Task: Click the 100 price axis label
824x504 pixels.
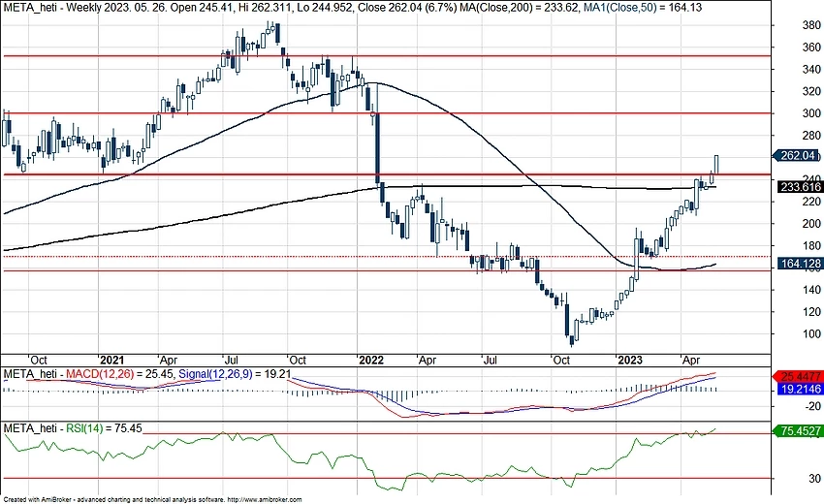Action: point(811,334)
